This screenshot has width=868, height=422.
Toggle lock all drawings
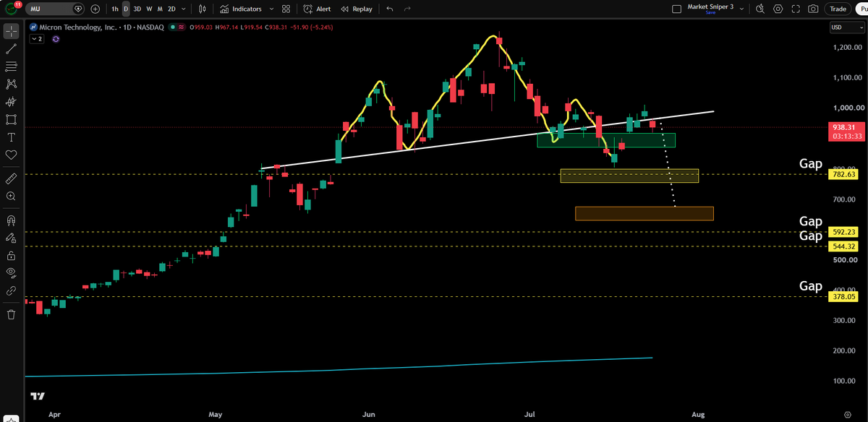tap(11, 255)
